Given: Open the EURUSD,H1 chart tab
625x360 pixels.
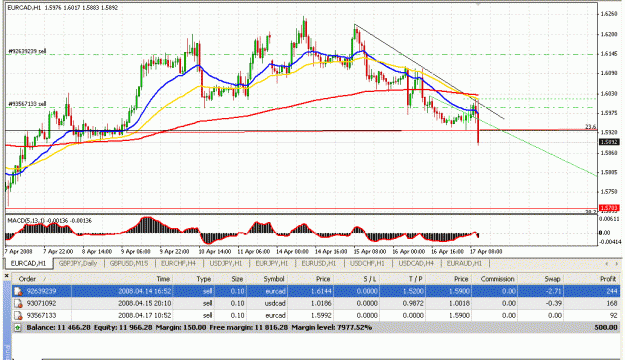Looking at the screenshot, I should pyautogui.click(x=319, y=264).
